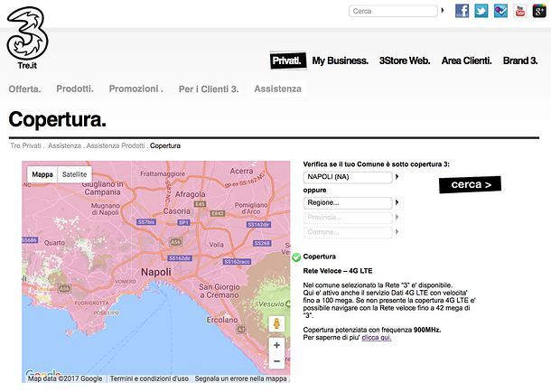551x392 pixels.
Task: Click arrow beside the Comune dropdown
Action: pyautogui.click(x=397, y=232)
